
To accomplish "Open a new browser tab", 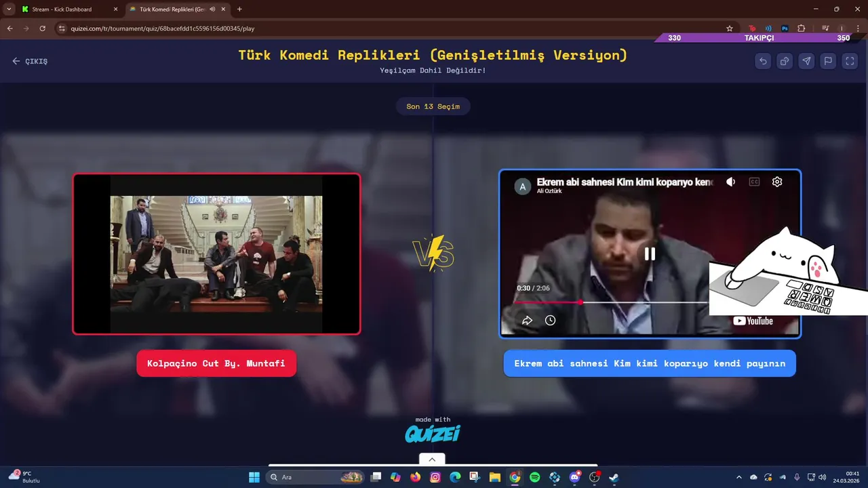I will click(x=239, y=9).
